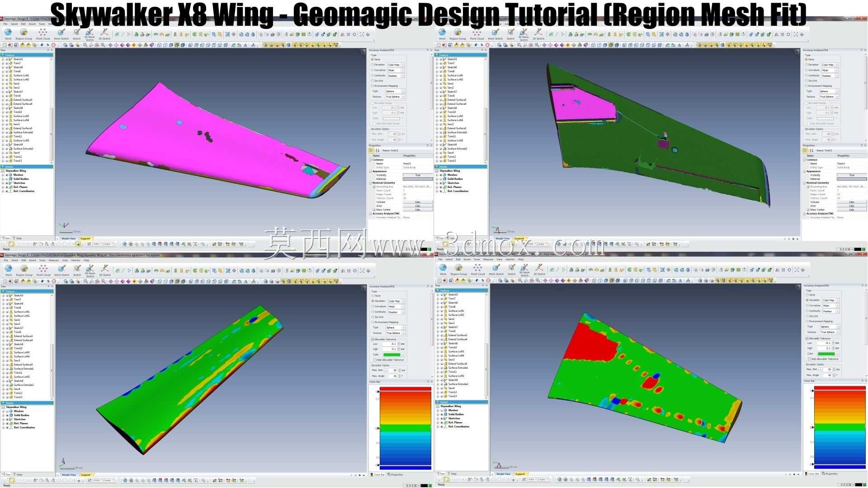The height and width of the screenshot is (488, 868).
Task: Open File menu in the bottom-left window
Action: (x=6, y=260)
